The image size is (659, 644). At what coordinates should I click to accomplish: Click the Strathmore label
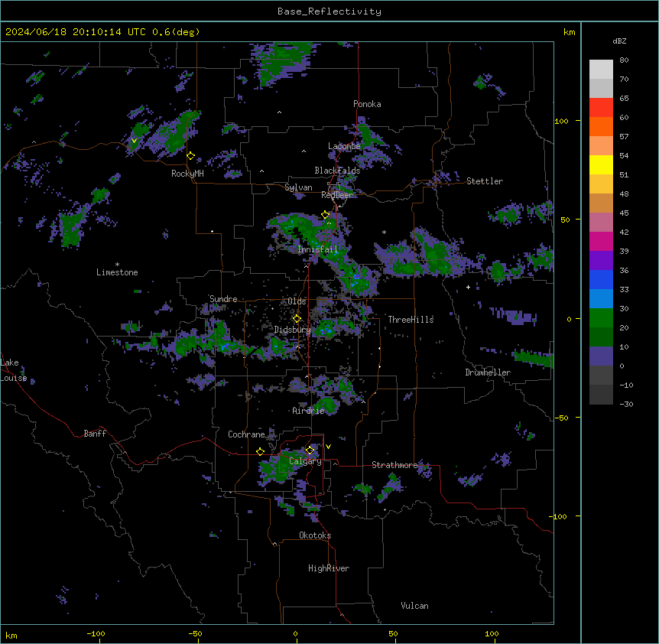click(x=394, y=465)
